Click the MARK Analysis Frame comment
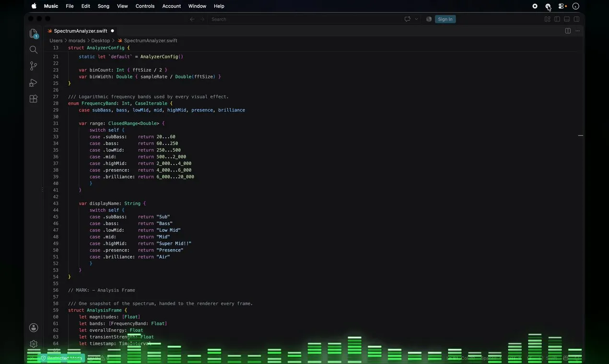This screenshot has width=609, height=364. pyautogui.click(x=102, y=290)
